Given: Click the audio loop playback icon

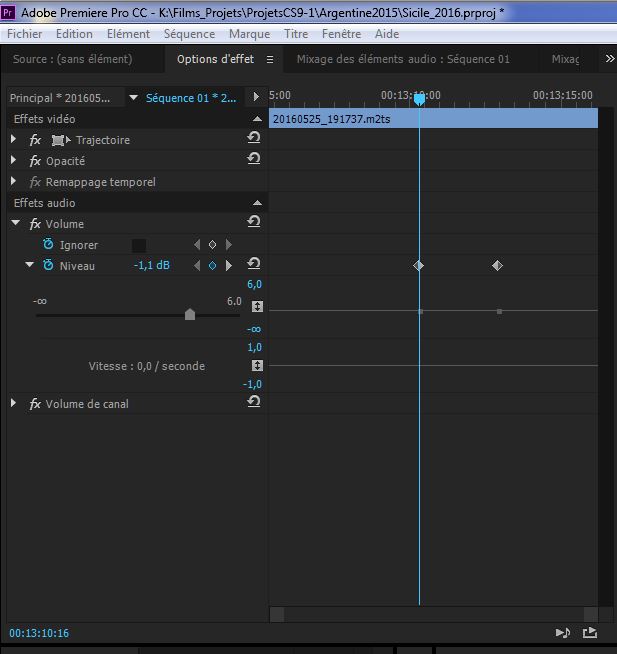Looking at the screenshot, I should click(x=562, y=632).
